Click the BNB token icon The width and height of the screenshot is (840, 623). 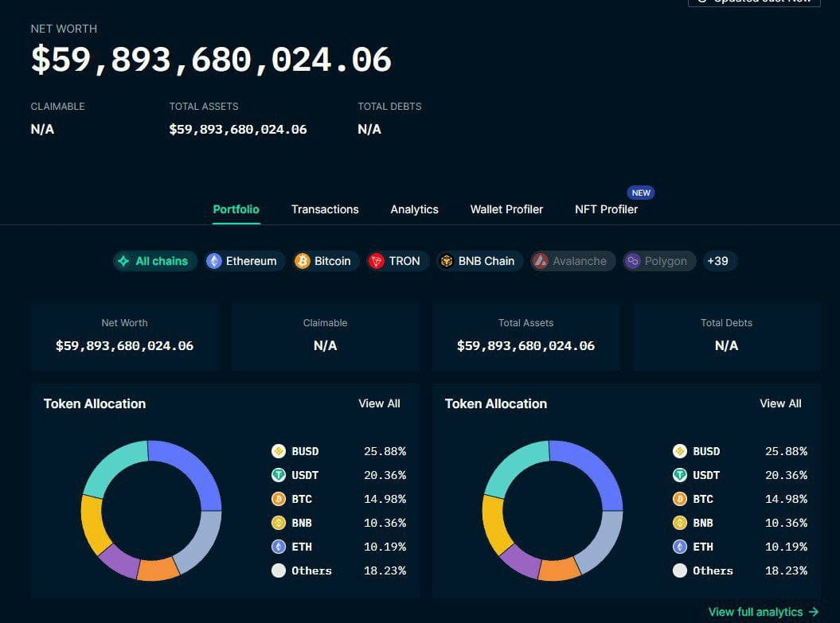pos(279,523)
